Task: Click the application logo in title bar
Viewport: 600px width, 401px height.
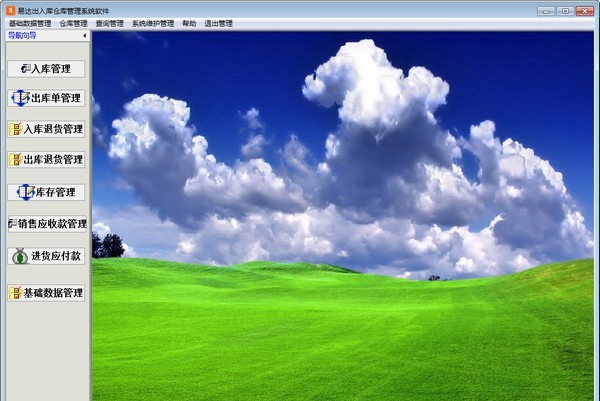Action: pos(10,10)
